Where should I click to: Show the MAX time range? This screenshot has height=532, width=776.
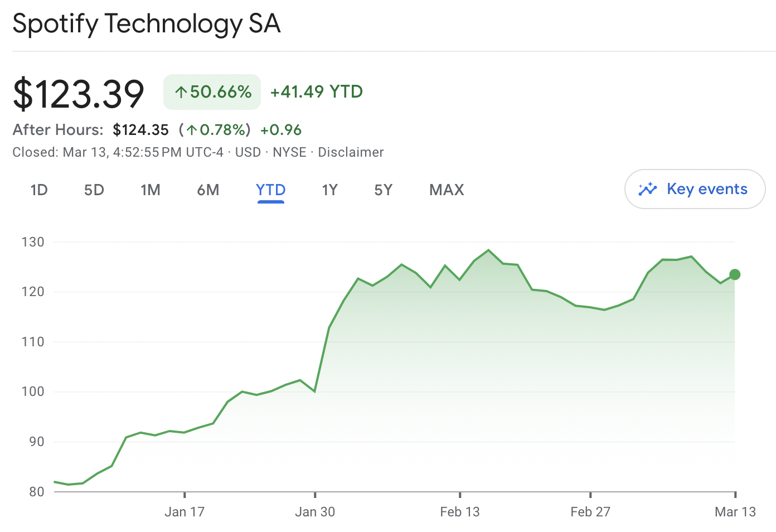[447, 190]
